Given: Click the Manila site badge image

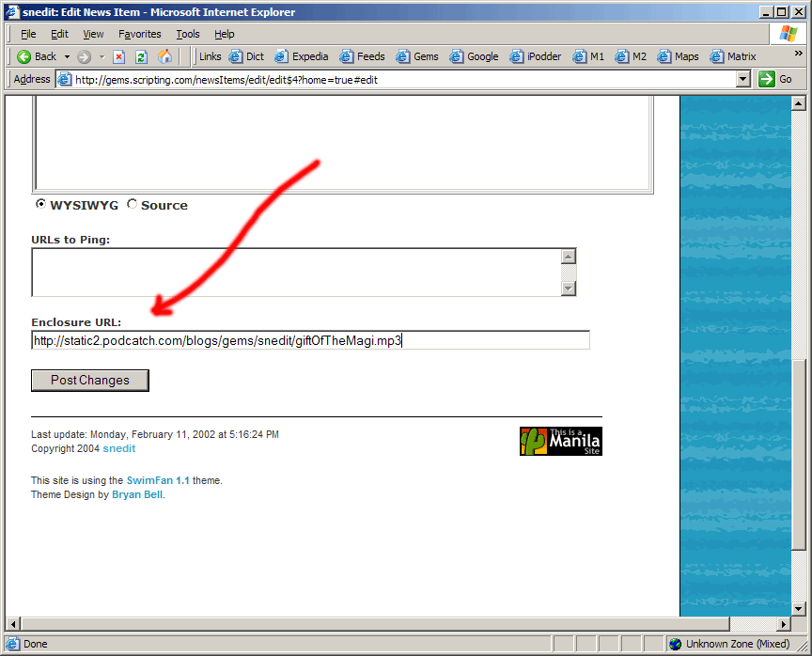Looking at the screenshot, I should [x=560, y=441].
